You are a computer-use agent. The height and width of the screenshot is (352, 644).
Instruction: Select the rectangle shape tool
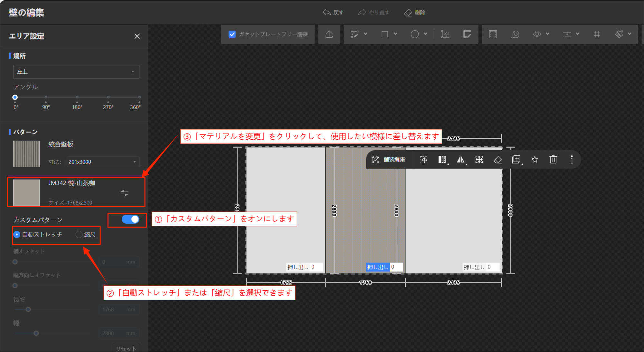(384, 34)
